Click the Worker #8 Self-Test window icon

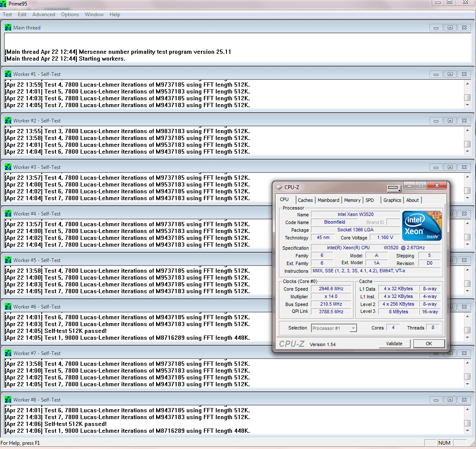[x=8, y=399]
